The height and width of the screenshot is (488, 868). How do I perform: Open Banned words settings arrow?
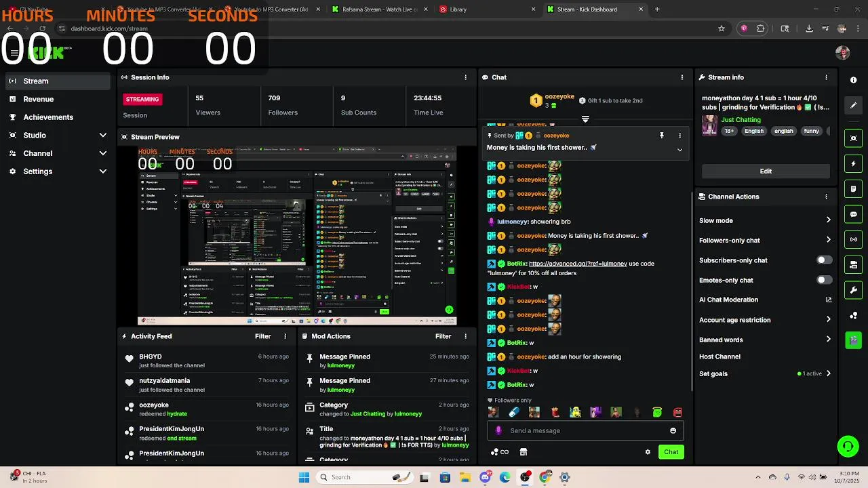tap(828, 340)
